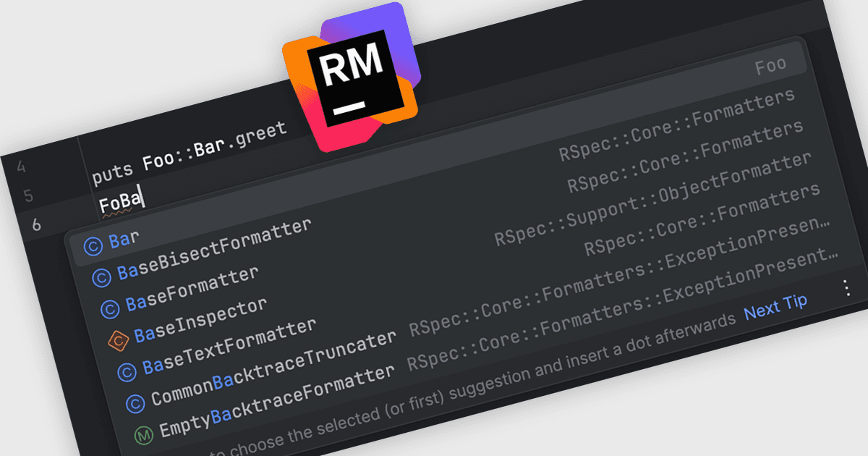
Task: Click the green EmptyBacktraceFormatter module icon
Action: pos(144,435)
